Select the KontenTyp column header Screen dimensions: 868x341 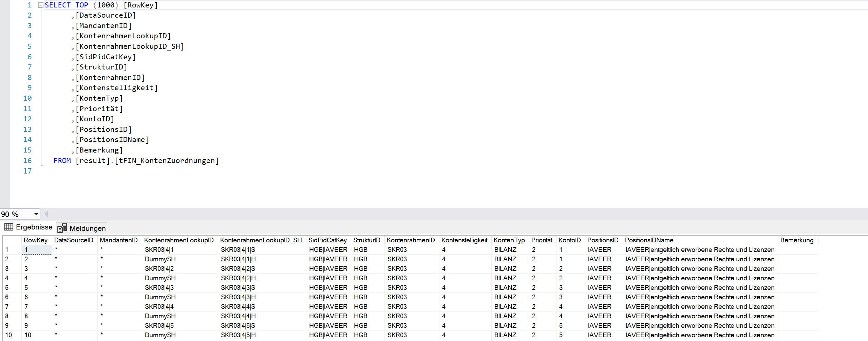[509, 240]
